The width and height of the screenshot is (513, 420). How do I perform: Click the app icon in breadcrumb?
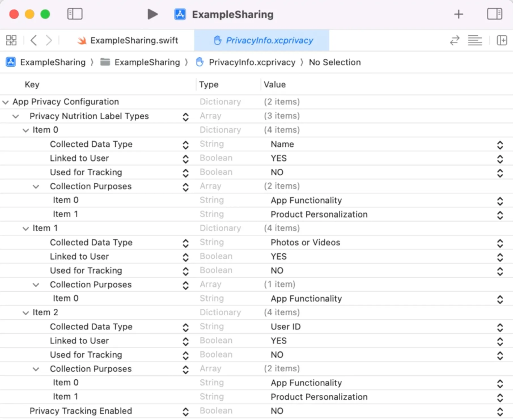(11, 62)
